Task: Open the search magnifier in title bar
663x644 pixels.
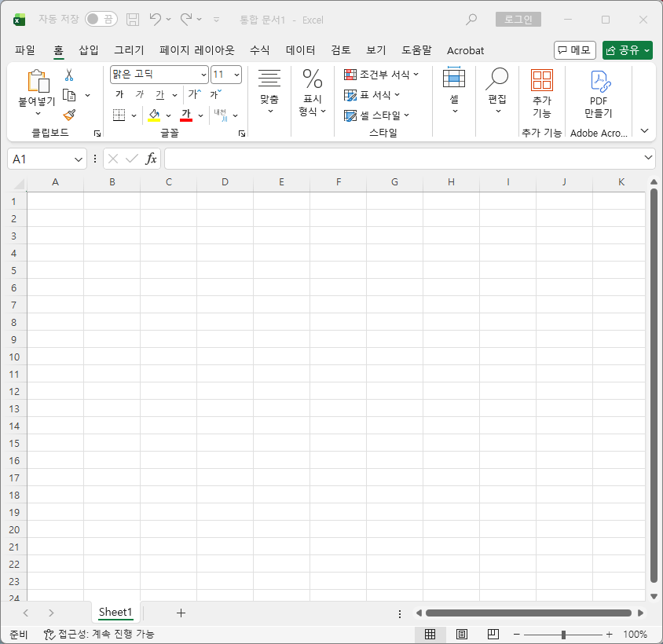Action: coord(471,20)
